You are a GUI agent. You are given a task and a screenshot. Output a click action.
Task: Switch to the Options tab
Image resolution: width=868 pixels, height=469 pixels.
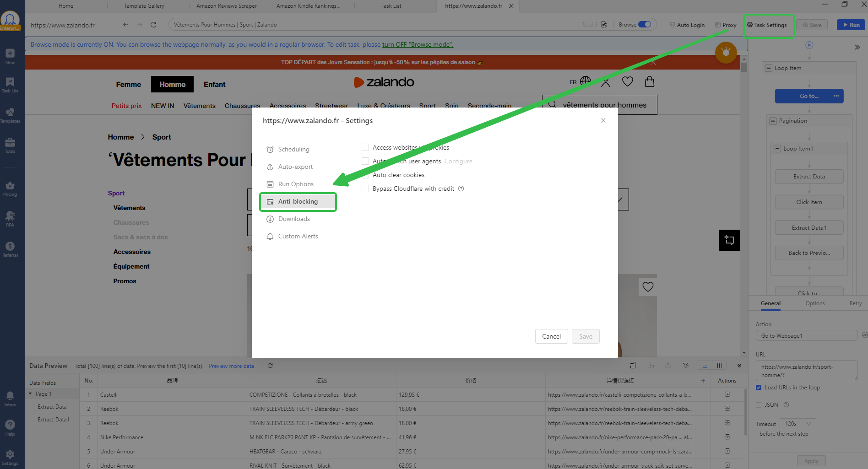click(x=815, y=303)
